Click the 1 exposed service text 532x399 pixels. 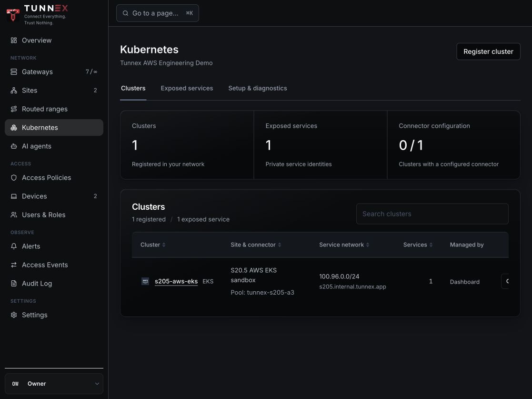(203, 219)
